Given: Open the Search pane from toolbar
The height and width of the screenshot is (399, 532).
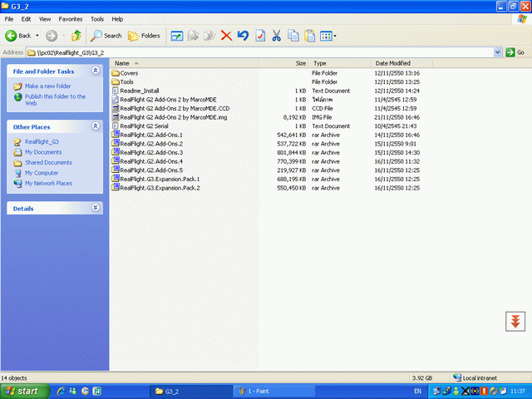Looking at the screenshot, I should pyautogui.click(x=106, y=36).
